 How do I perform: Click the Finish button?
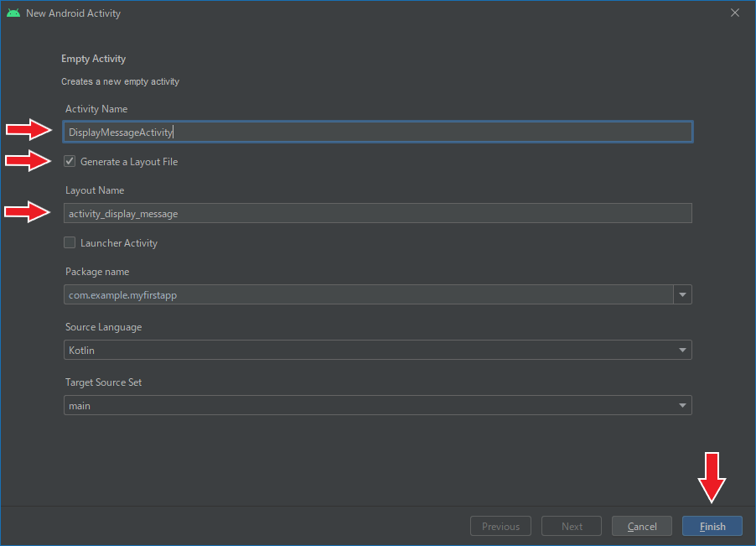pyautogui.click(x=712, y=526)
